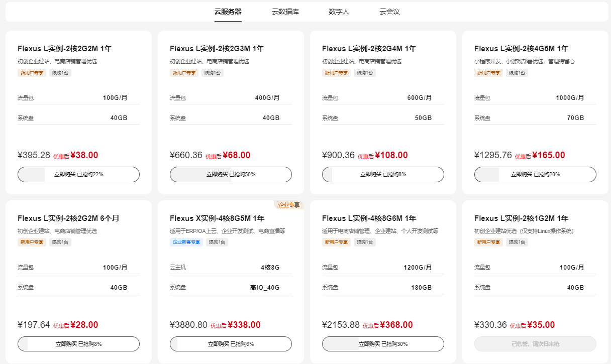Click 立即购买 for Flexus L实例-2核2G3M 1年
The height and width of the screenshot is (364, 611).
[231, 174]
